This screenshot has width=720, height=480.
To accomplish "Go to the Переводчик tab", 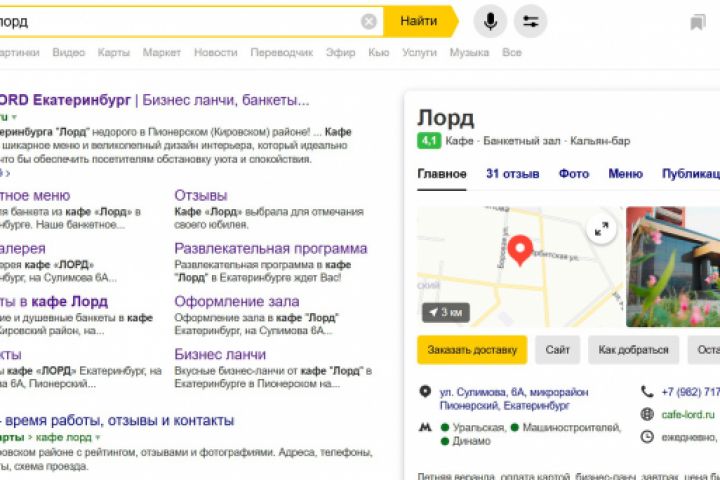I will [x=281, y=52].
